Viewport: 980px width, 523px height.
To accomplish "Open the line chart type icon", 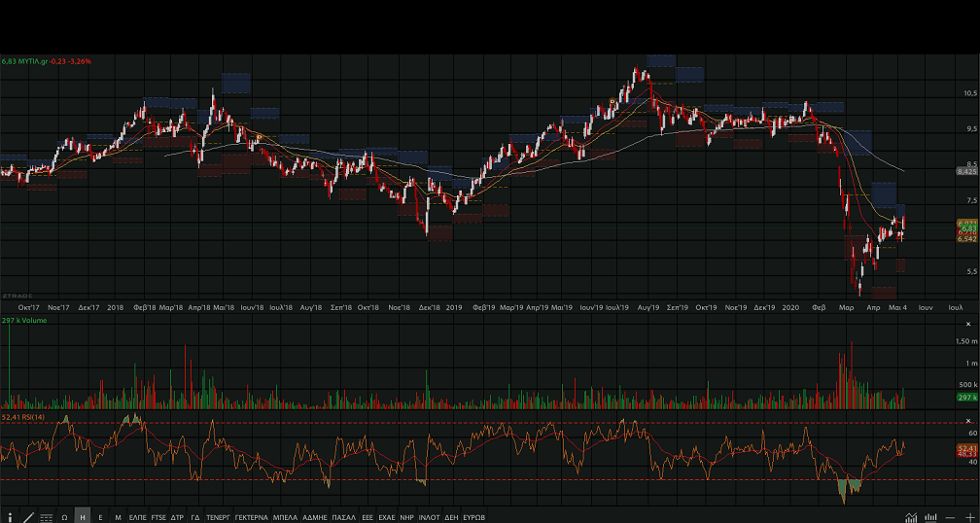I will click(911, 516).
